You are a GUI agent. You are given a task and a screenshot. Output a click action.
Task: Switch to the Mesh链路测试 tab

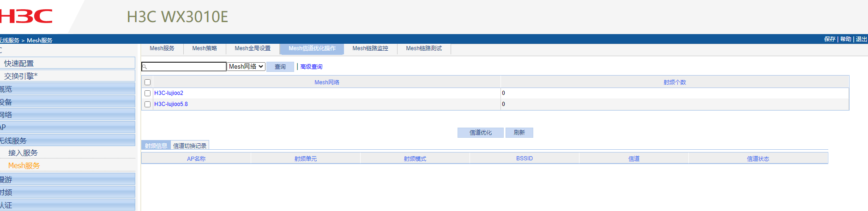(424, 48)
